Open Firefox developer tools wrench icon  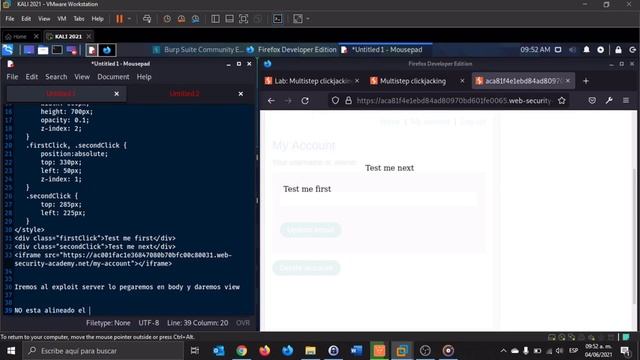[x=609, y=100]
